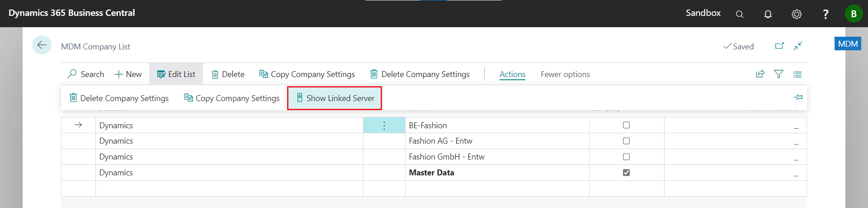Open row options for BE-Fashion
This screenshot has width=868, height=208.
point(384,126)
